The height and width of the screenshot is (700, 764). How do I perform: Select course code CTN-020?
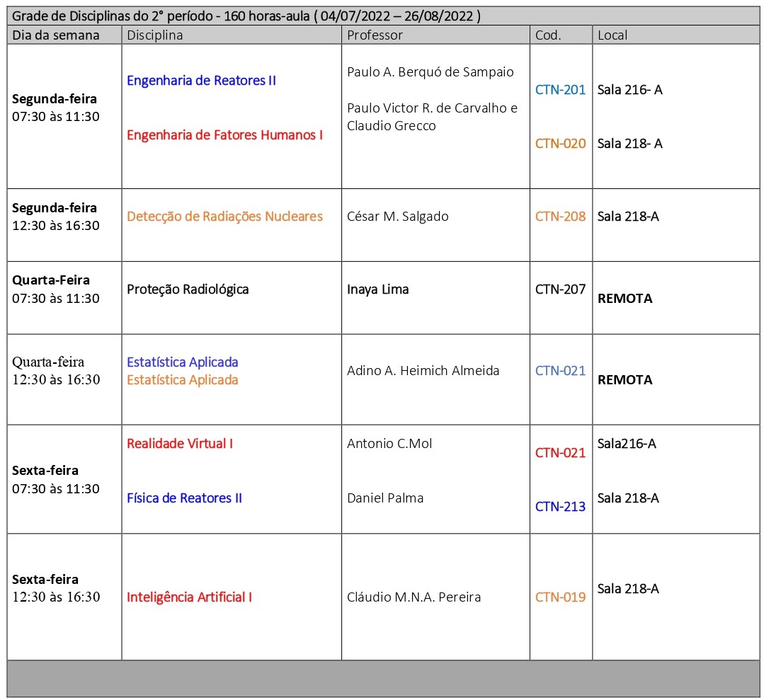[x=560, y=144]
